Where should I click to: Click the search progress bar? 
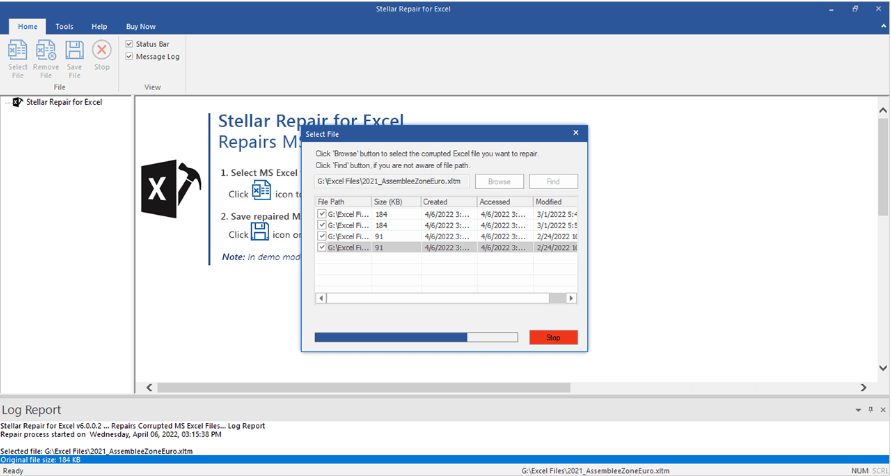click(x=416, y=337)
